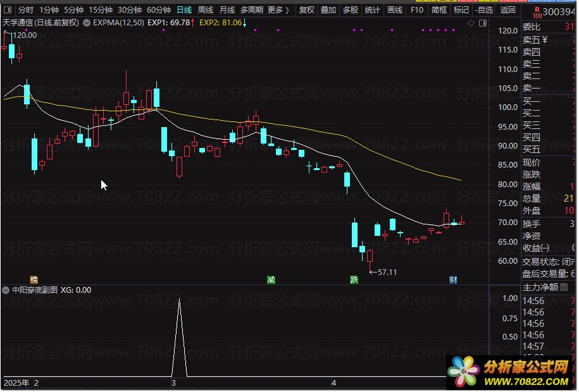This screenshot has height=392, width=579.
Task: Toggle the right info panel icon
Action: pos(483,23)
